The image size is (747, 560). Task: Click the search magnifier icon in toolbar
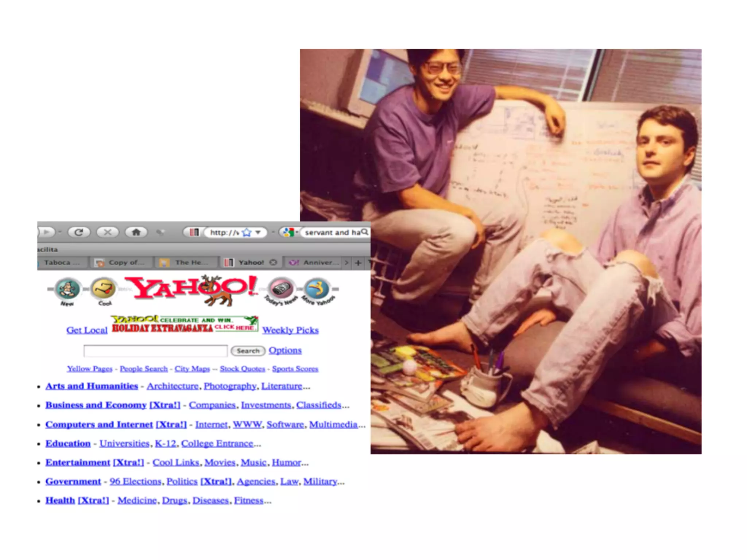[x=364, y=232]
